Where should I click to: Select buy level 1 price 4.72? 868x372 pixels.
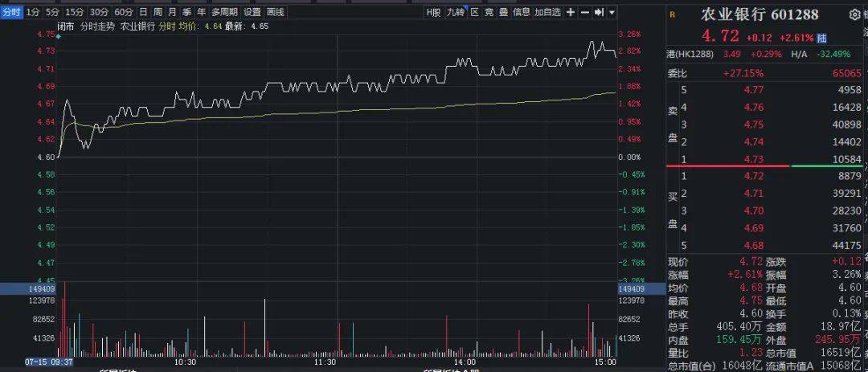(754, 176)
